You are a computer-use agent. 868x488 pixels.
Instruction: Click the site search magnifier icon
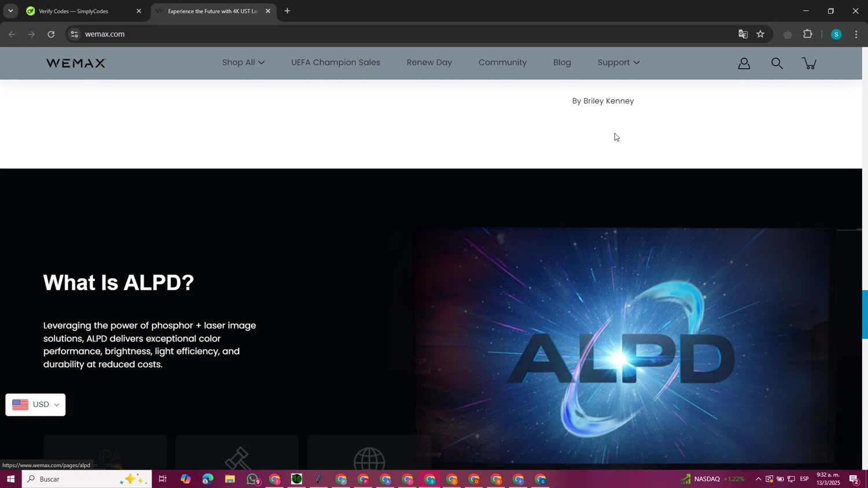point(777,63)
